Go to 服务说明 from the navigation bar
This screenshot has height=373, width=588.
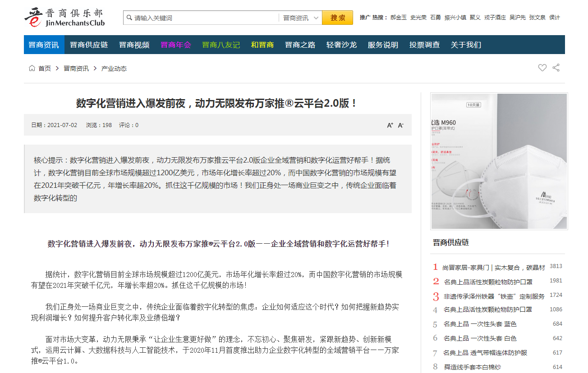click(382, 45)
